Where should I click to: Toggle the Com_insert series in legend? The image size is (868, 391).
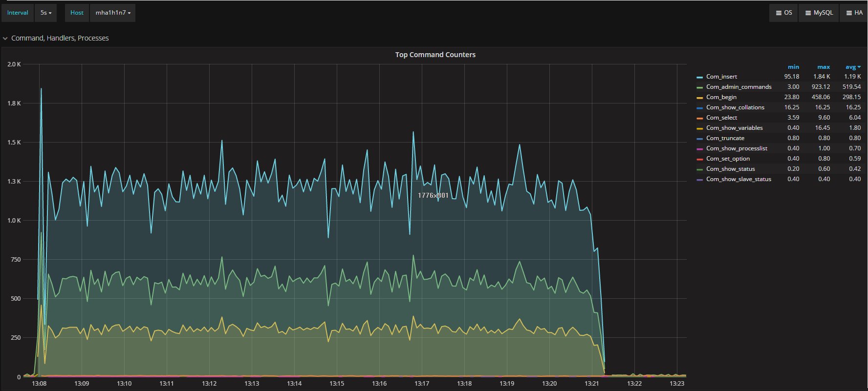721,77
